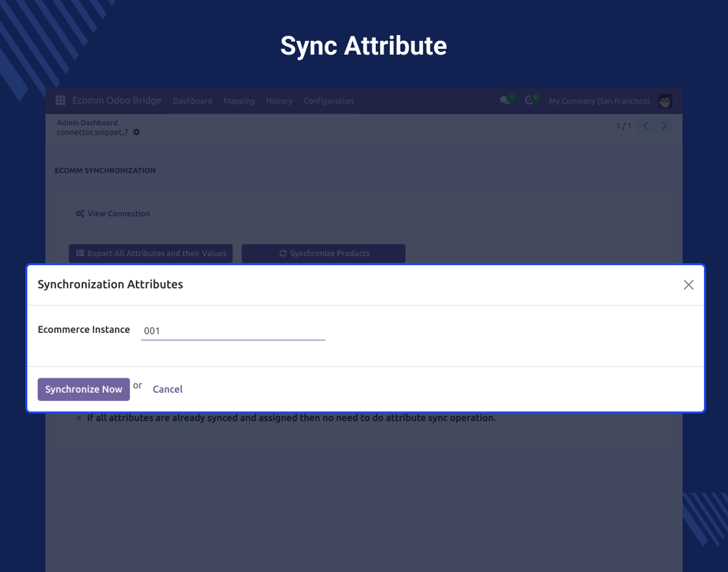Viewport: 728px width, 572px height.
Task: Click the View Connection link
Action: click(x=113, y=214)
